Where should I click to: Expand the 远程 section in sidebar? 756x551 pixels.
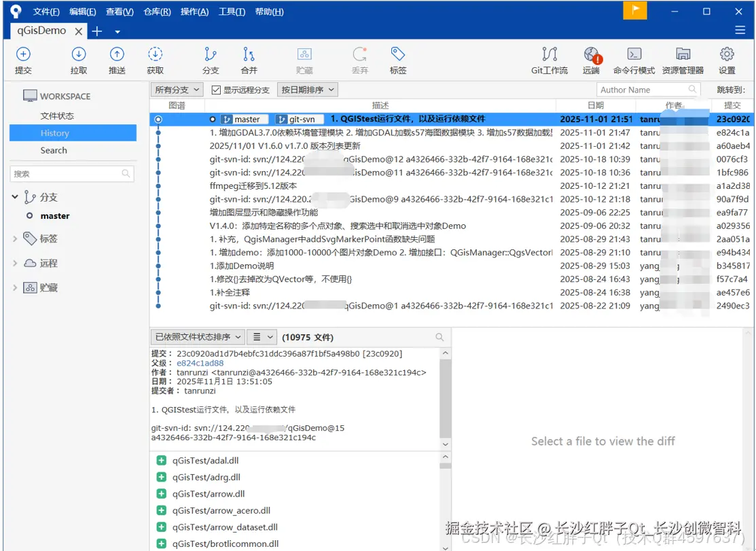coord(15,263)
